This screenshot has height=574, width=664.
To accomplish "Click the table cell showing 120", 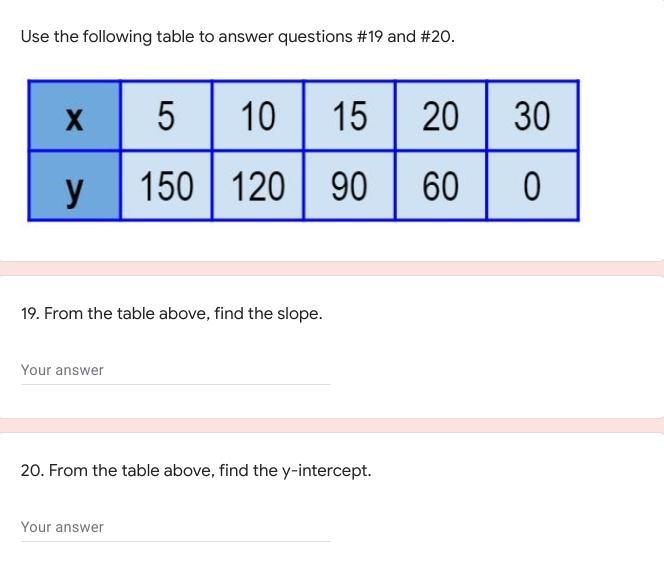I will [x=257, y=186].
